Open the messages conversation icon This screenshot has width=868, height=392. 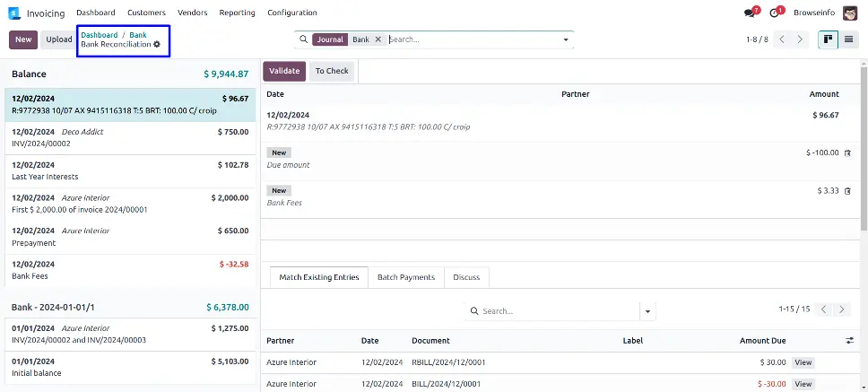(x=750, y=13)
